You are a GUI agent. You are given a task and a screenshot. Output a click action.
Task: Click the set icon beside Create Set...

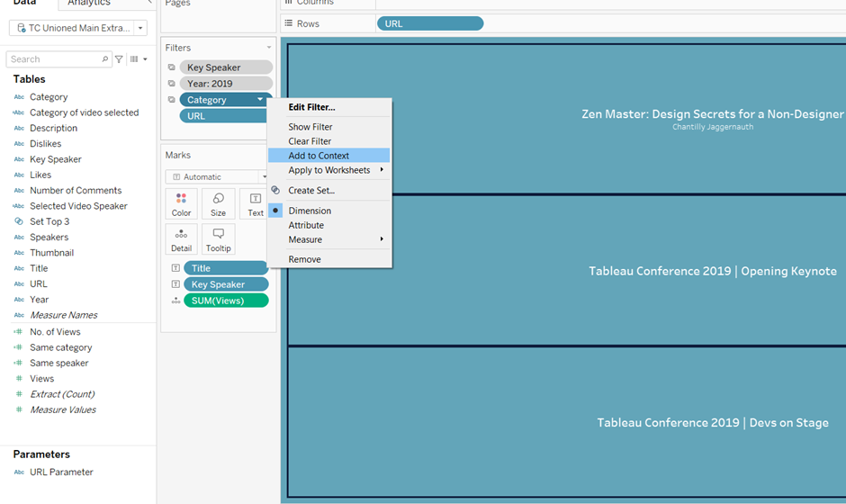click(275, 190)
